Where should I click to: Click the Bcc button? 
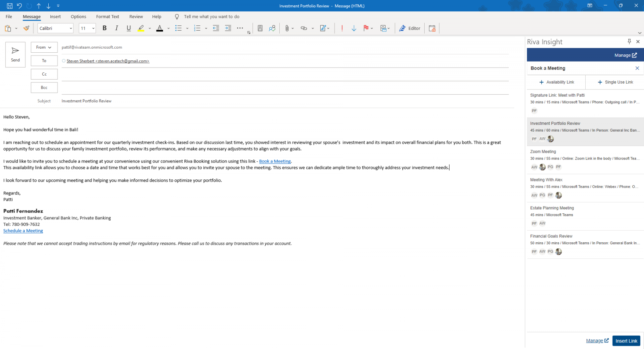tap(44, 87)
